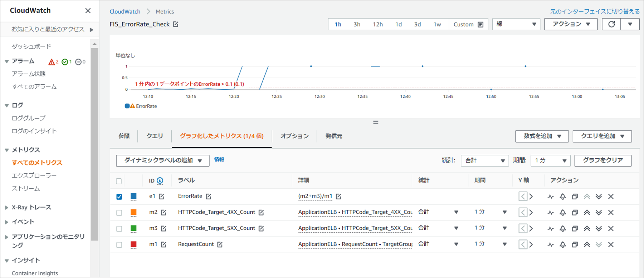The image size is (644, 278).
Task: Open the 期間 1分 dropdown above table
Action: point(550,160)
